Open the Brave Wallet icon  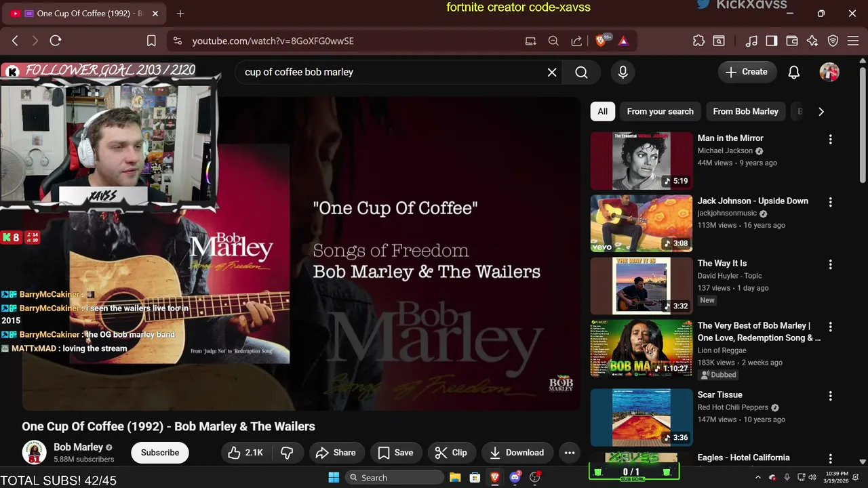(x=792, y=41)
